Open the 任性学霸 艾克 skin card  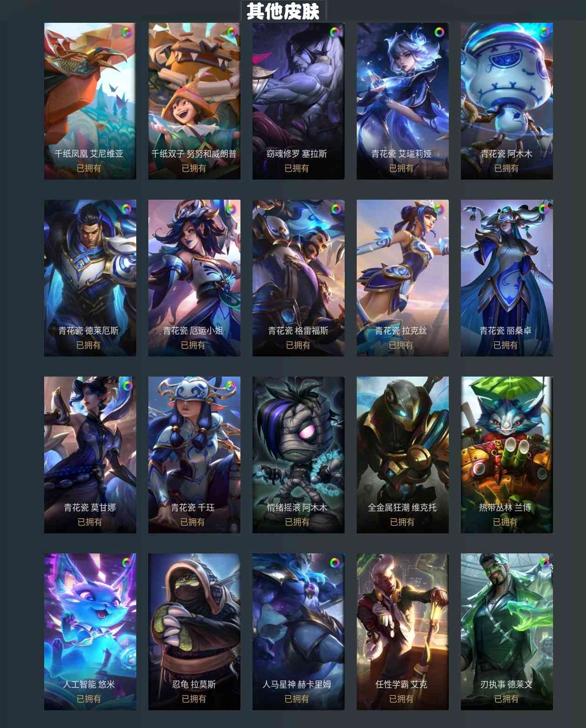click(403, 632)
